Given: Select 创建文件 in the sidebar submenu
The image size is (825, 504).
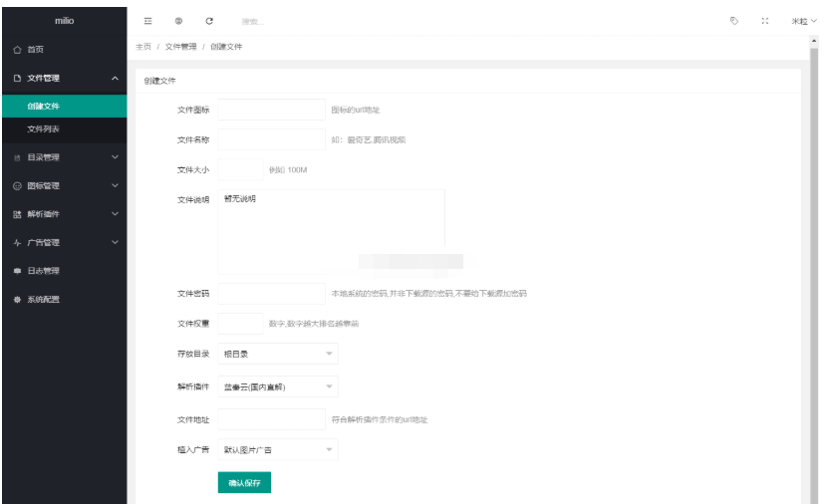Looking at the screenshot, I should (x=64, y=106).
